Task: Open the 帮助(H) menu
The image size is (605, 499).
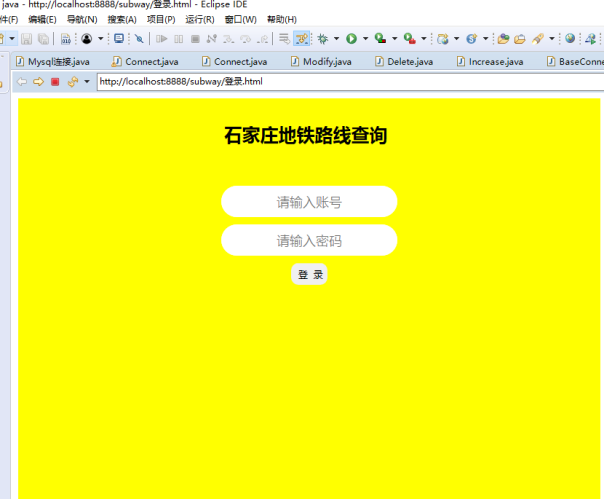Action: pos(282,20)
